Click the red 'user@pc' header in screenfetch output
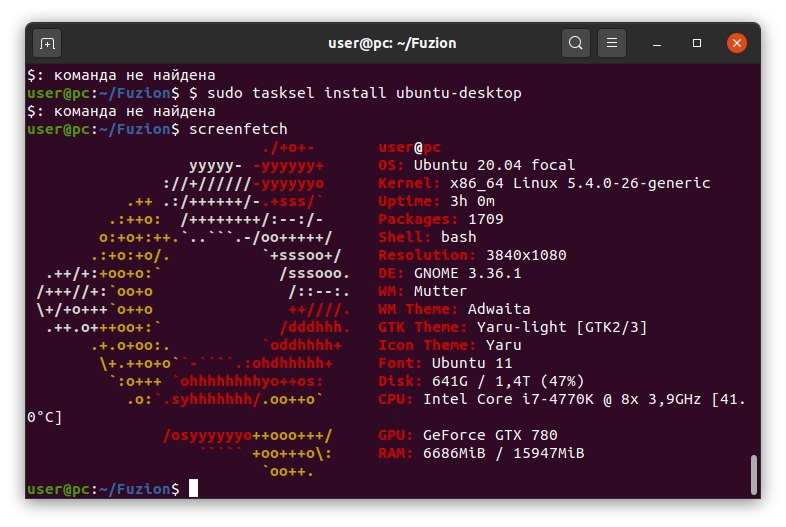This screenshot has width=786, height=527. [409, 147]
